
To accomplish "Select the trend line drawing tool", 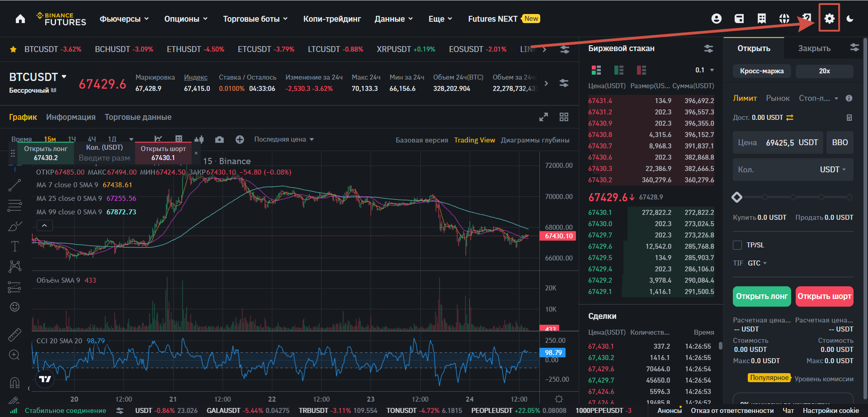I will coord(15,185).
